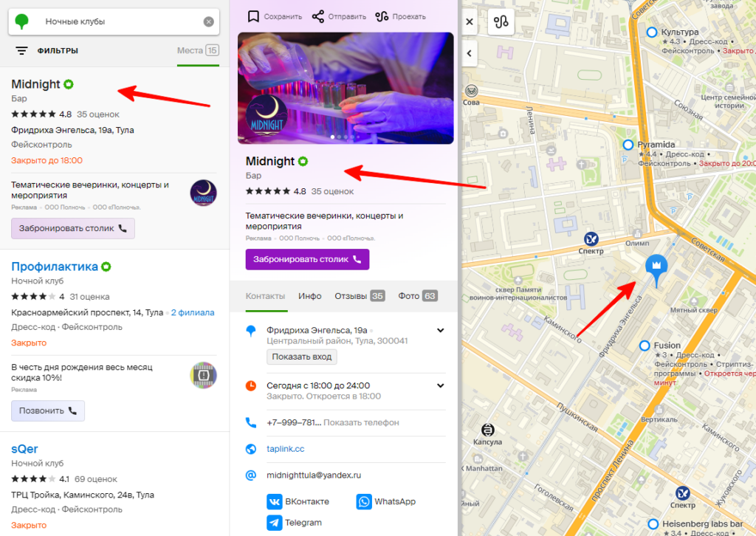Click the Fusion club marker
Image resolution: width=756 pixels, height=536 pixels.
point(645,346)
